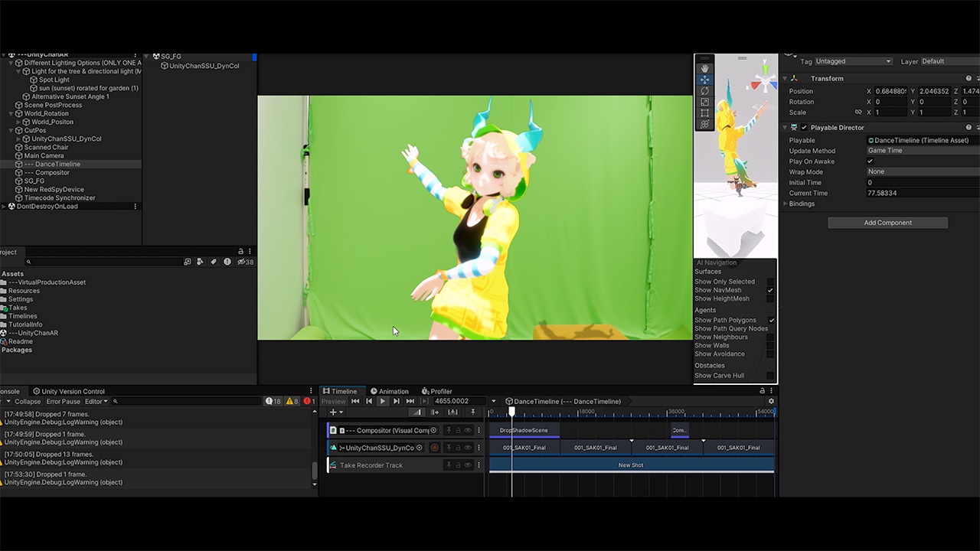Jump to timeline end
Screen dimensions: 980x551
(410, 401)
